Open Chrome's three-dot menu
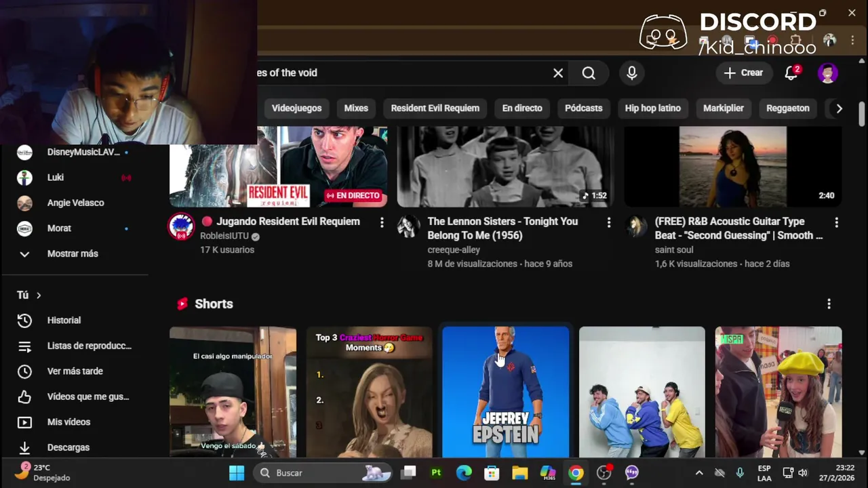Viewport: 868px width, 488px height. click(852, 41)
